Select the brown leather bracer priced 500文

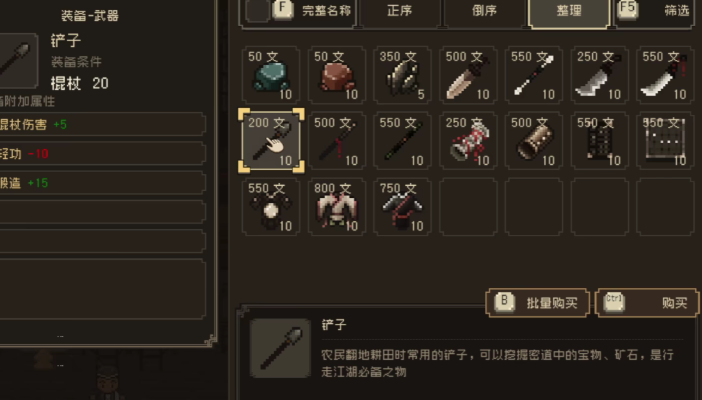pyautogui.click(x=534, y=141)
